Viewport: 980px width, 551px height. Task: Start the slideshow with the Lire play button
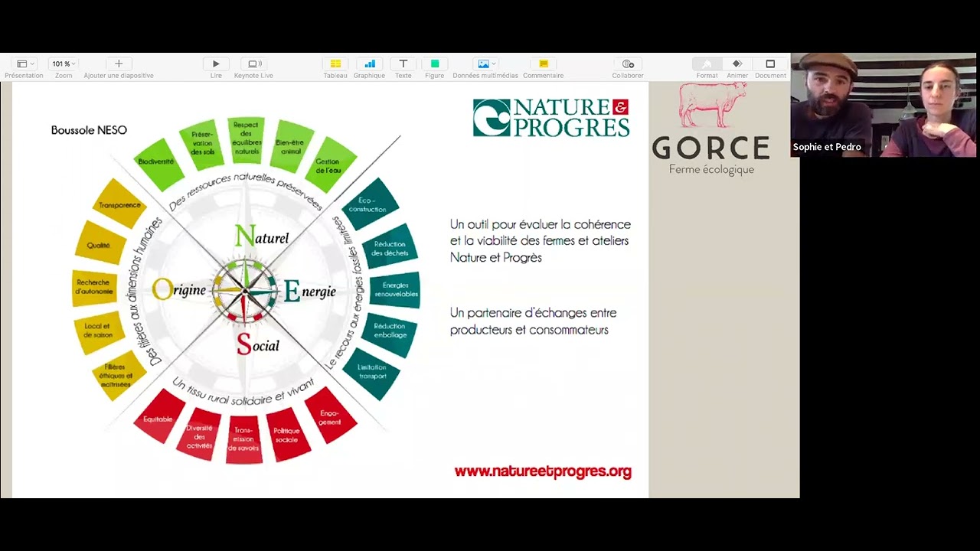[216, 64]
